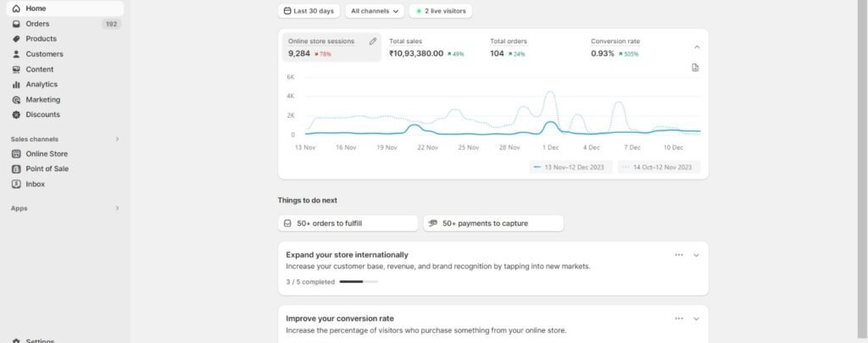Open the Last 30 days date picker
This screenshot has width=868, height=343.
[309, 11]
